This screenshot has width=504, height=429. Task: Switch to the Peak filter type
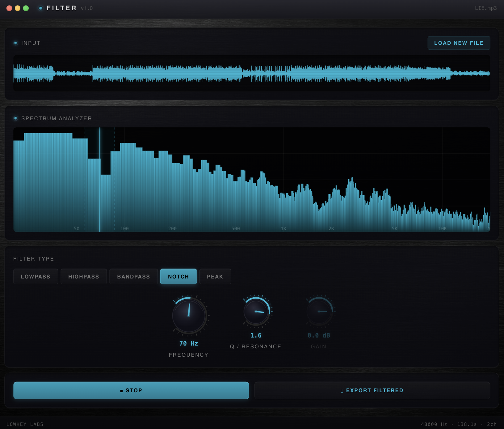pyautogui.click(x=215, y=277)
